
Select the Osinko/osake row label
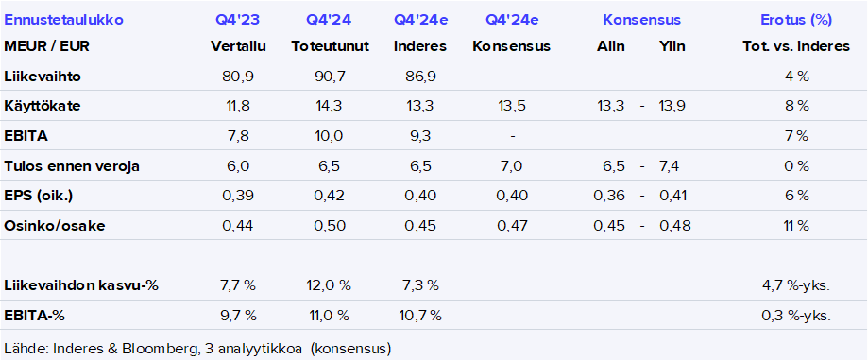(x=54, y=226)
